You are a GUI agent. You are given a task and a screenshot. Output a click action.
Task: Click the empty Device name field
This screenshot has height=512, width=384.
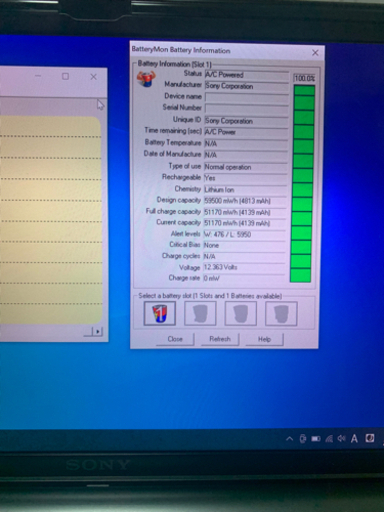click(x=247, y=97)
